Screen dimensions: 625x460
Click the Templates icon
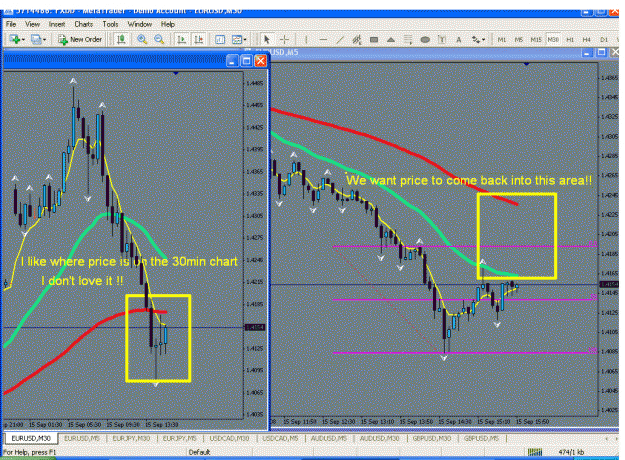pyautogui.click(x=237, y=39)
